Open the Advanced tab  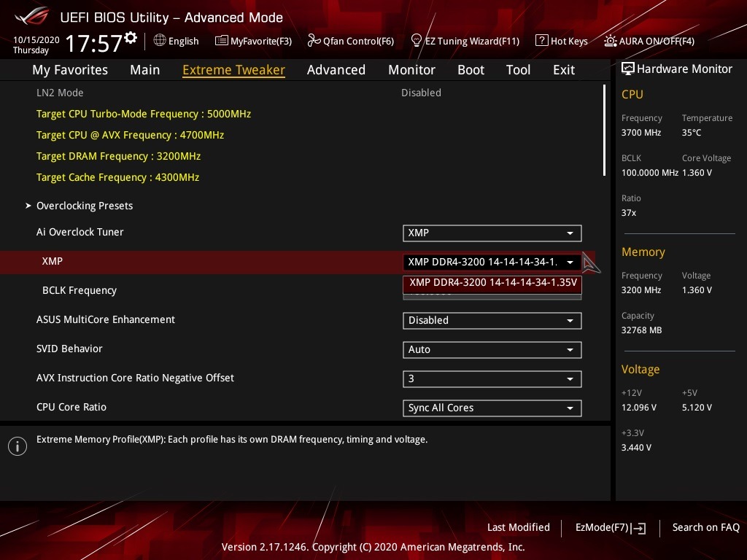click(336, 70)
